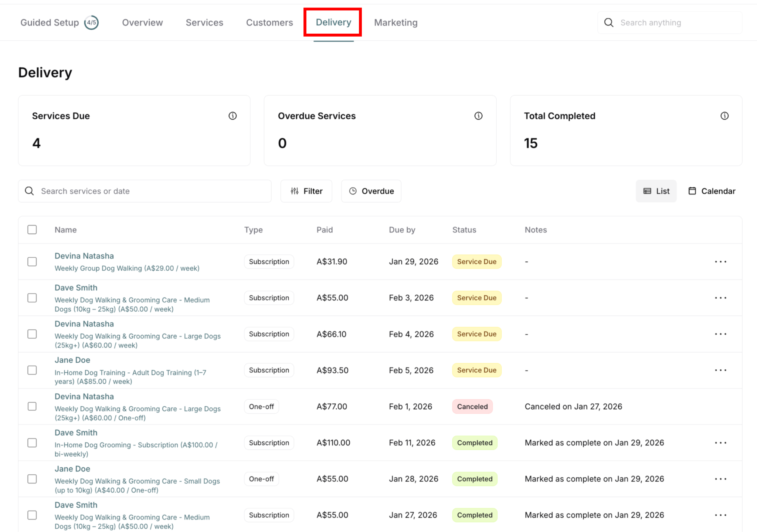Go to the Customers tab
Viewport: 757px width, 532px height.
tap(269, 23)
